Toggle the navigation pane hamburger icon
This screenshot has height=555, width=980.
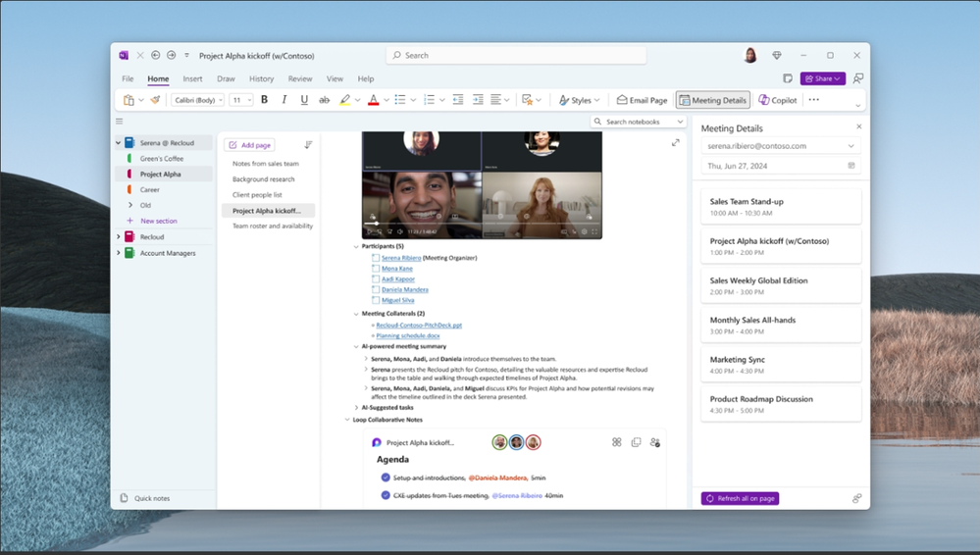[x=120, y=122]
